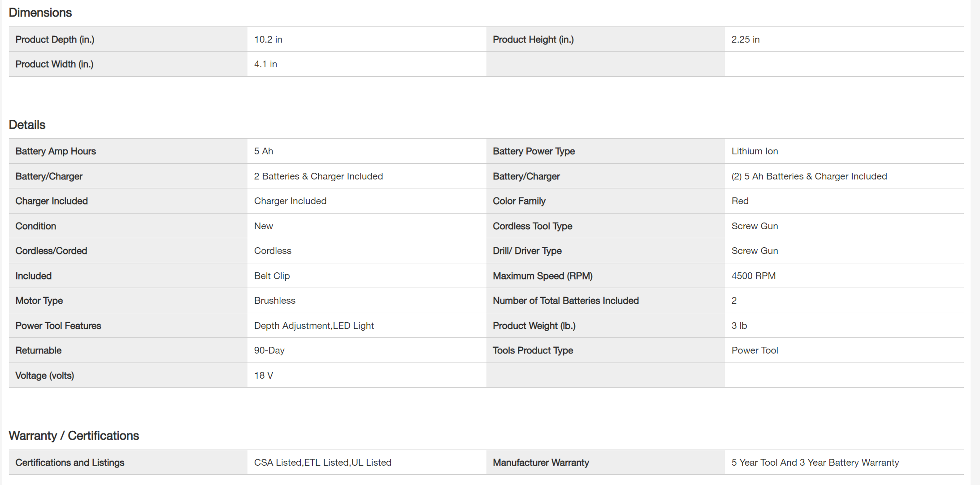
Task: Select the Product Height (in.) label
Action: (533, 39)
